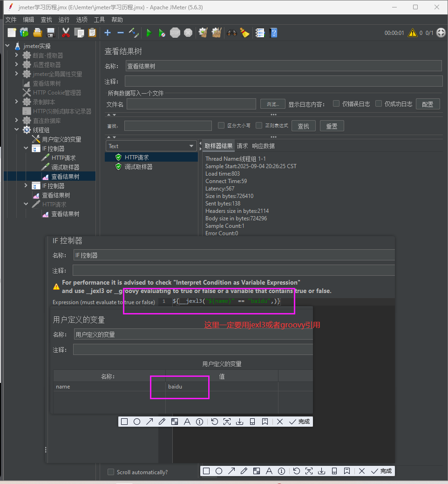This screenshot has width=448, height=484.
Task: Click the 文件名 input field
Action: 191,104
